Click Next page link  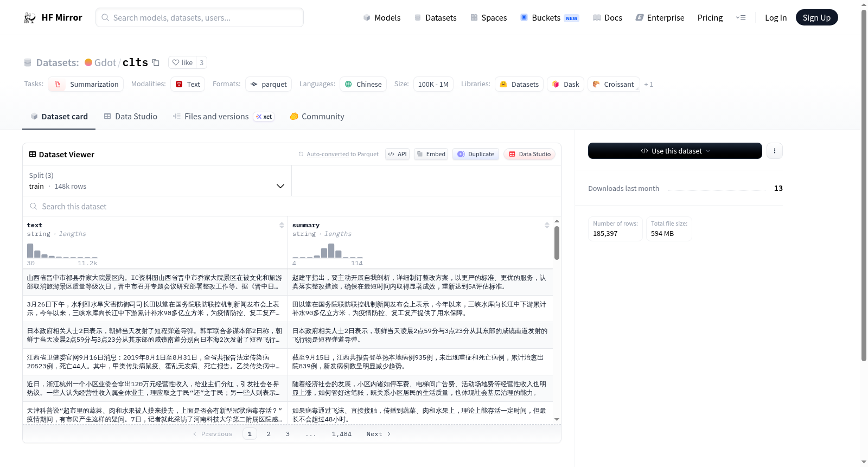click(378, 434)
